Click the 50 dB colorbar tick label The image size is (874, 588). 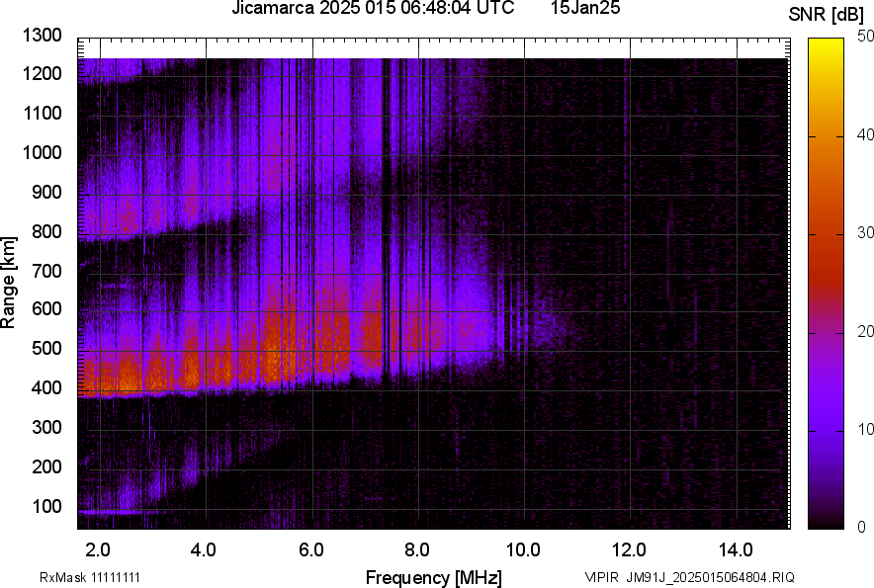(865, 37)
